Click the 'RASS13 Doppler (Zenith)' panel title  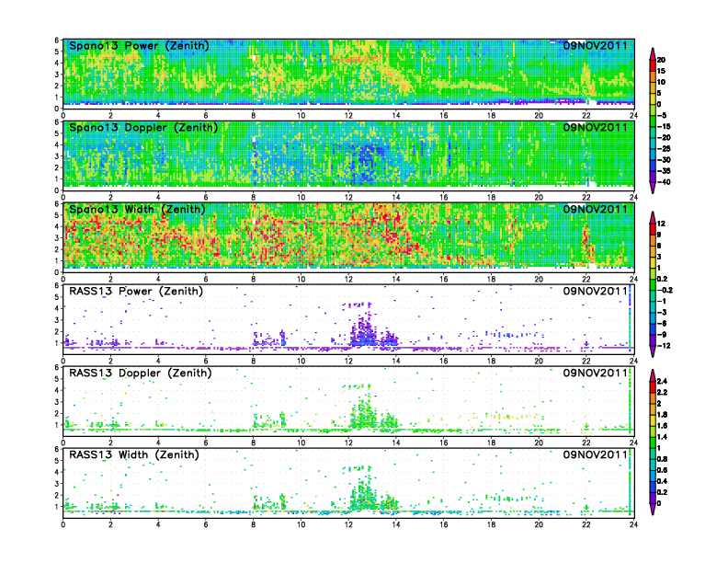click(141, 373)
